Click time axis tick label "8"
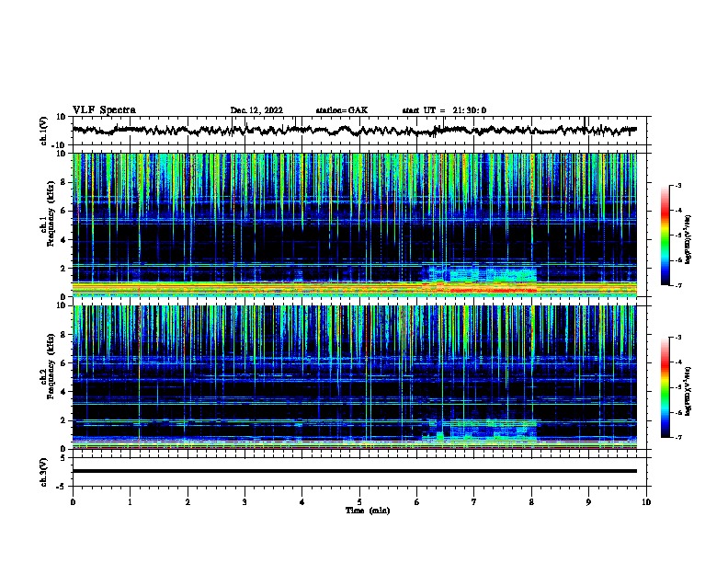728x563 pixels. pos(531,502)
